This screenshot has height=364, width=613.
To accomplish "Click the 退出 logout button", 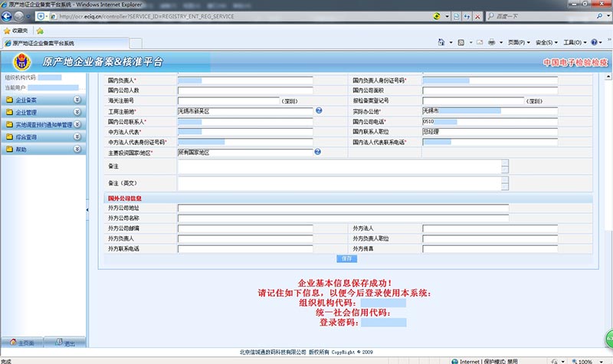I will pos(64,343).
